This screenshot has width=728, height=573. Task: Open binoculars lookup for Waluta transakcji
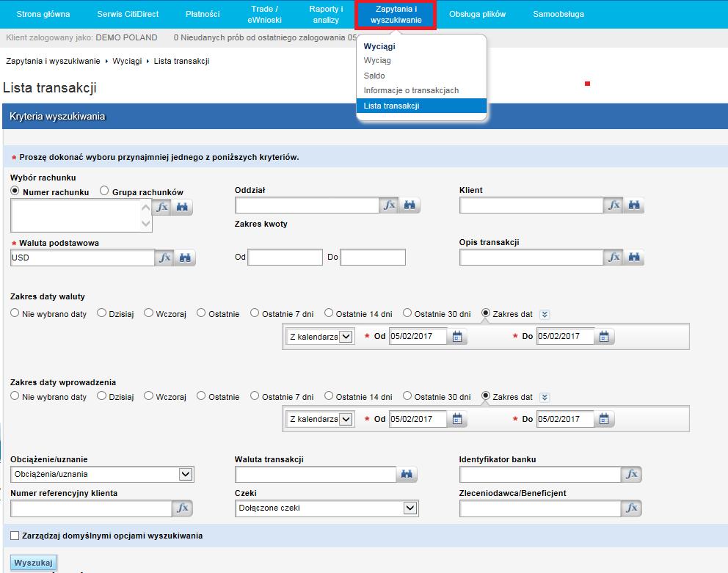[407, 474]
